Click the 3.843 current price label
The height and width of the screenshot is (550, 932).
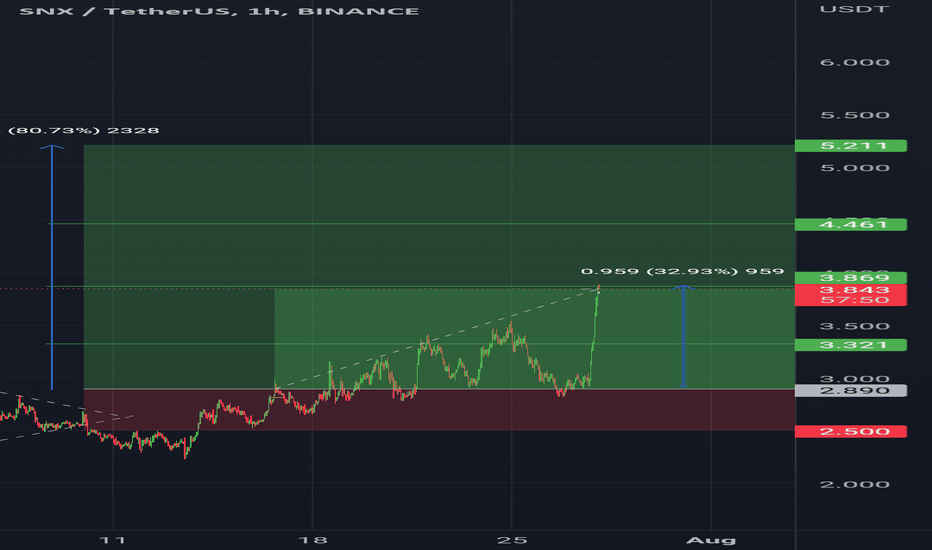854,290
